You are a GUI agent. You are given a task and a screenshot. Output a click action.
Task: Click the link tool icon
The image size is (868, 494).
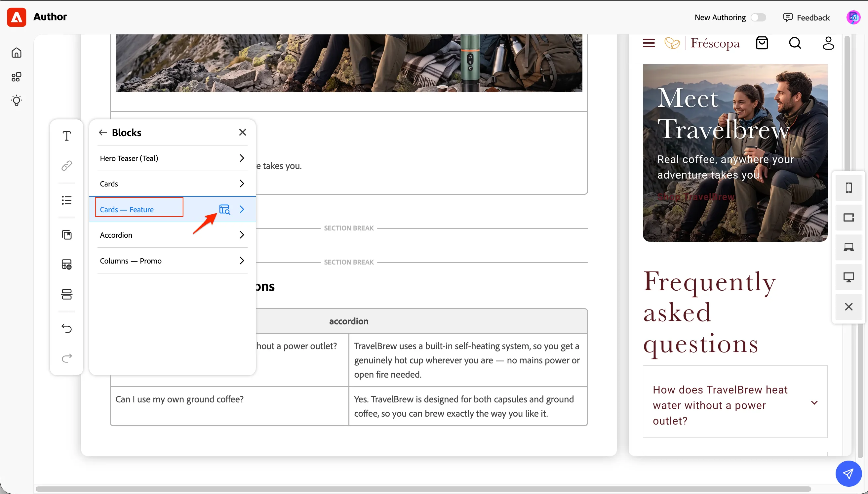pos(66,166)
